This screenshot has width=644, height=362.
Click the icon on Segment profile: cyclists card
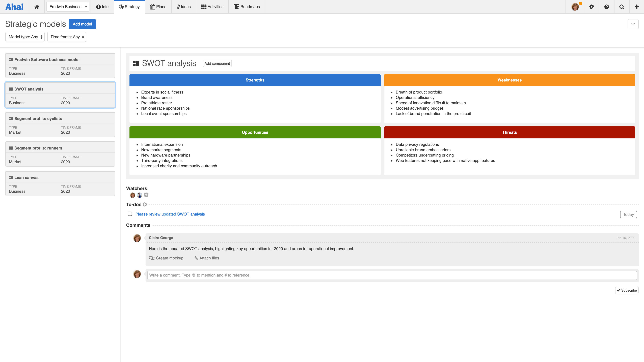[11, 118]
